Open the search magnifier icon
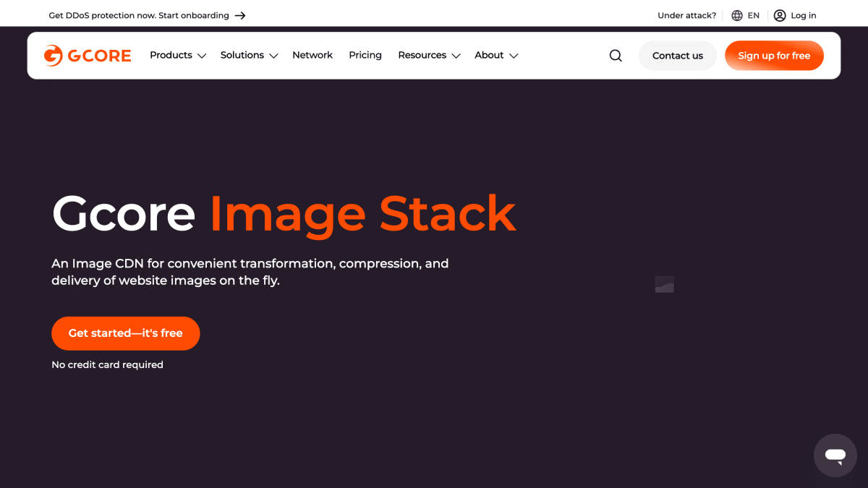This screenshot has width=868, height=488. point(616,56)
